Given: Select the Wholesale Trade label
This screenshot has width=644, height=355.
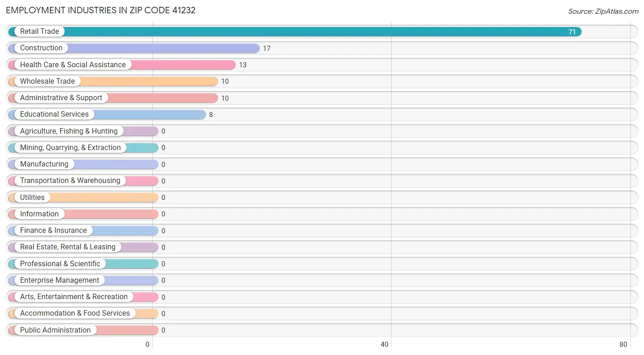Looking at the screenshot, I should 47,81.
